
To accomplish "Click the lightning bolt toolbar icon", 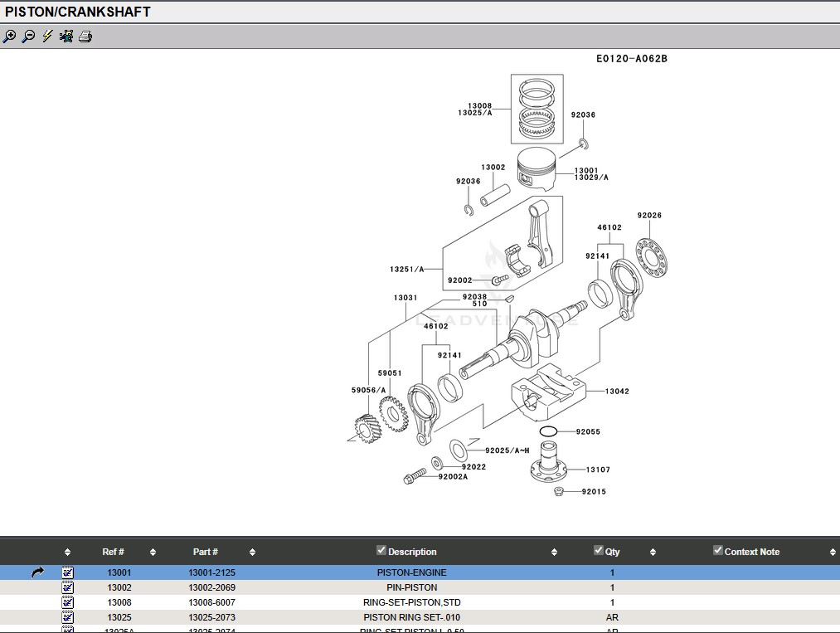I will (47, 37).
